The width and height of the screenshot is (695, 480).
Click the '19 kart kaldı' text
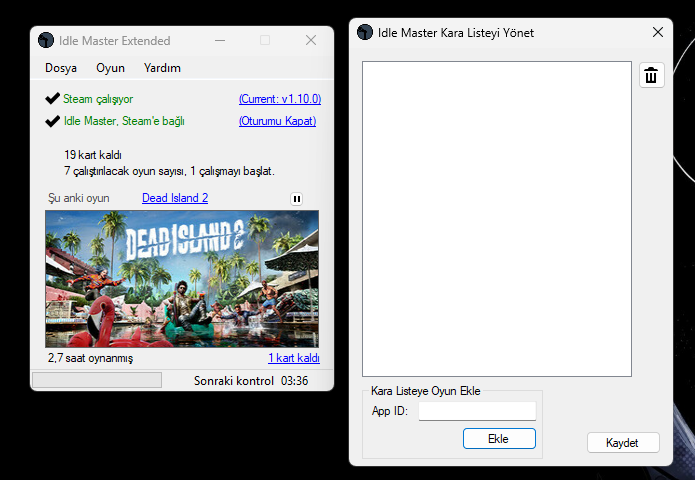[x=93, y=155]
